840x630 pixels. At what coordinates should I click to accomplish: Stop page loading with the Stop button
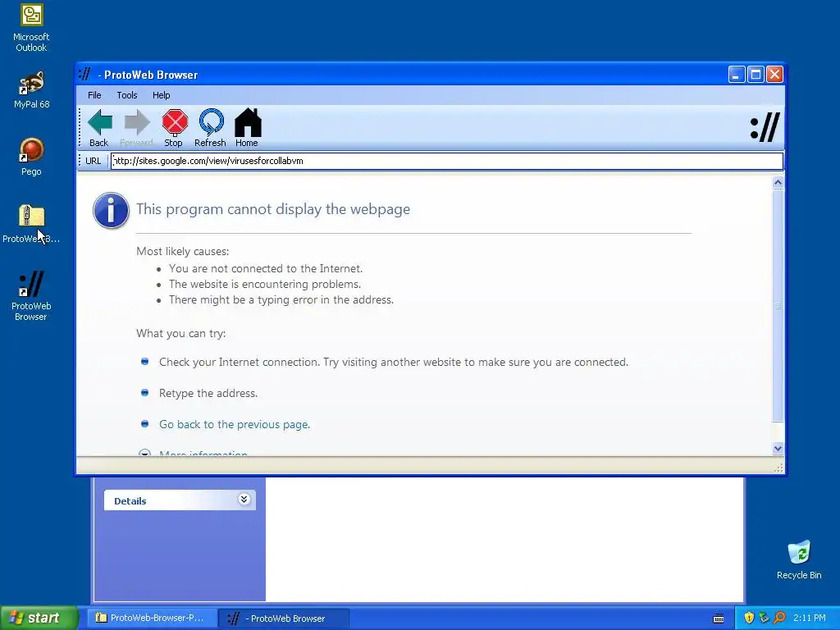[x=174, y=128]
